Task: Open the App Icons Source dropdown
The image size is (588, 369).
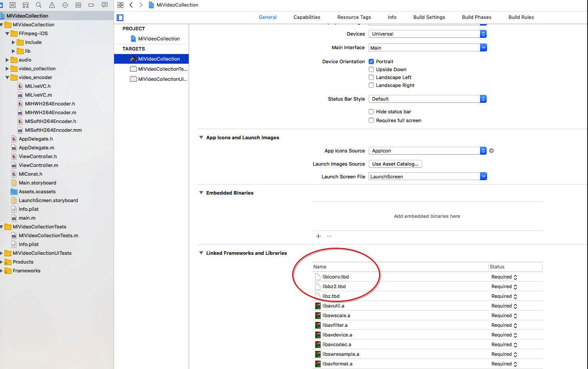Action: [427, 151]
